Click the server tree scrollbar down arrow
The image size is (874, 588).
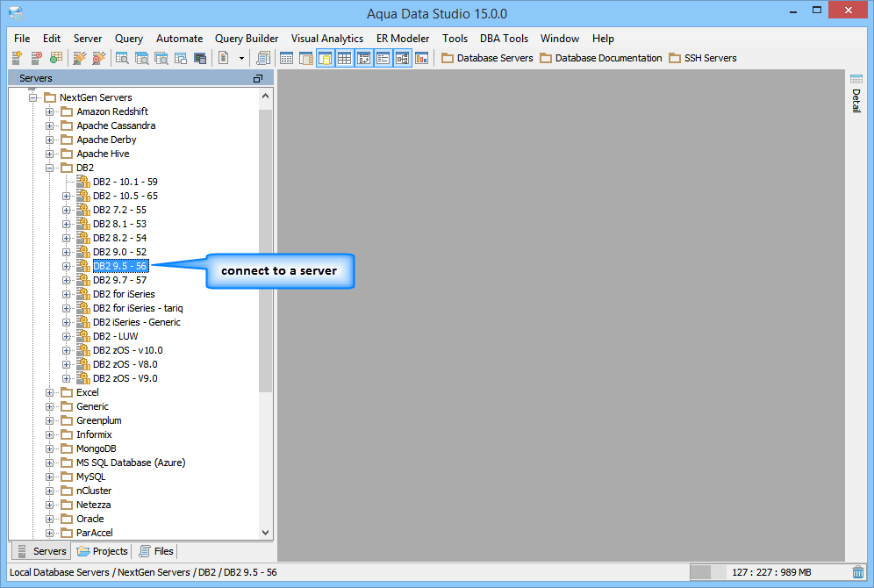coord(265,532)
